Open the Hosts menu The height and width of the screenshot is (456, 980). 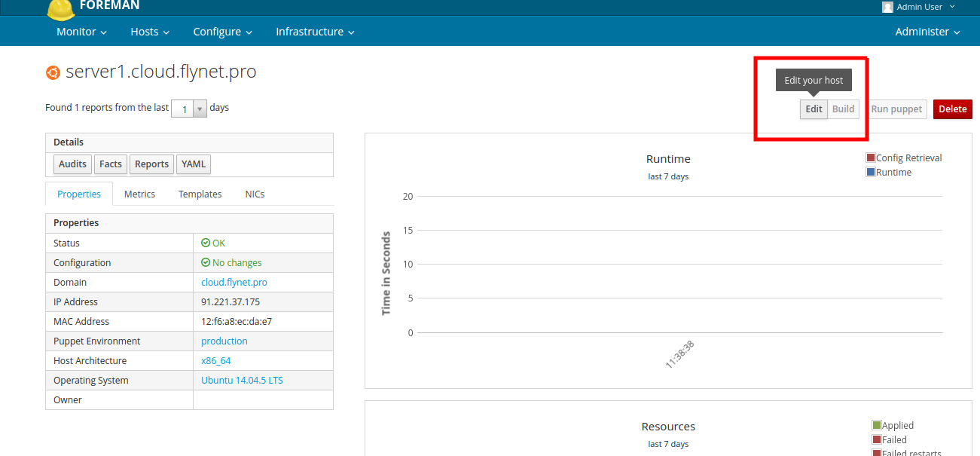pyautogui.click(x=149, y=32)
